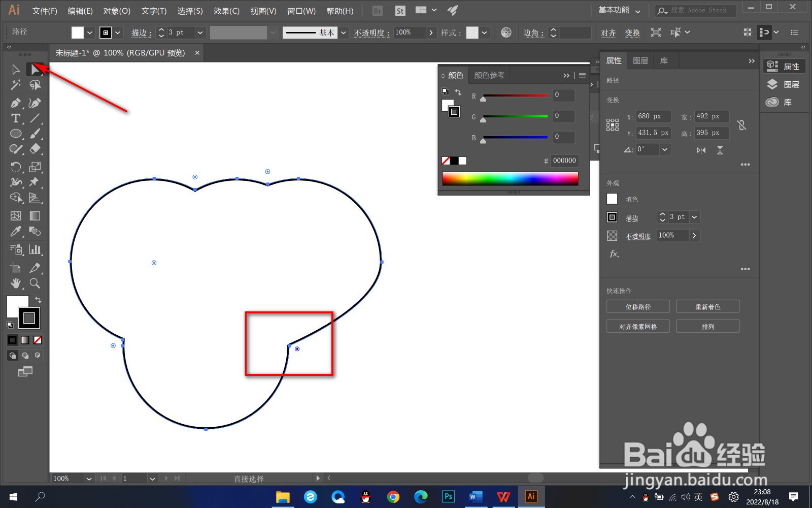Screen dimensions: 812x508
Task: Select the Lasso tool
Action: tap(35, 85)
